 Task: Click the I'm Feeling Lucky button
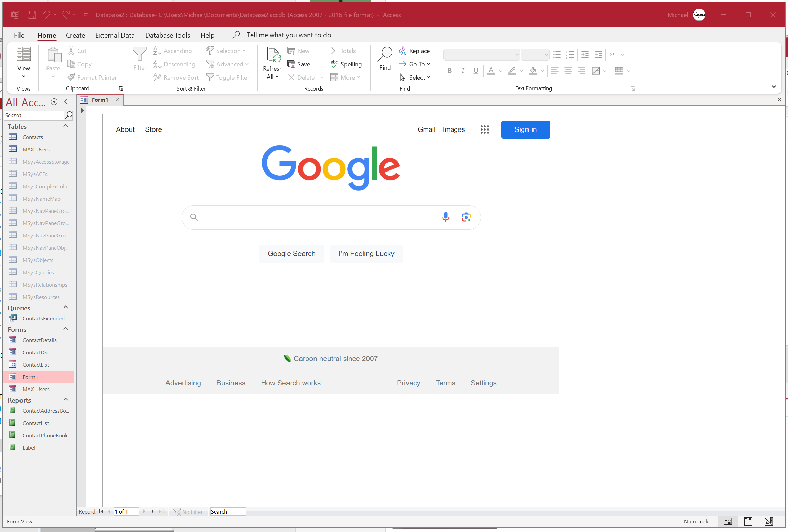click(x=366, y=254)
